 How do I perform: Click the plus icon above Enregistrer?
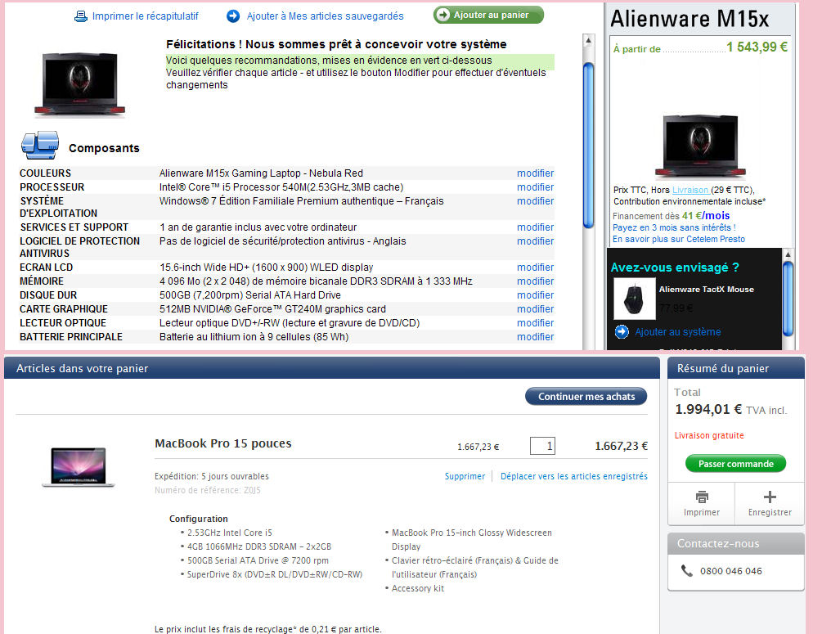[770, 497]
